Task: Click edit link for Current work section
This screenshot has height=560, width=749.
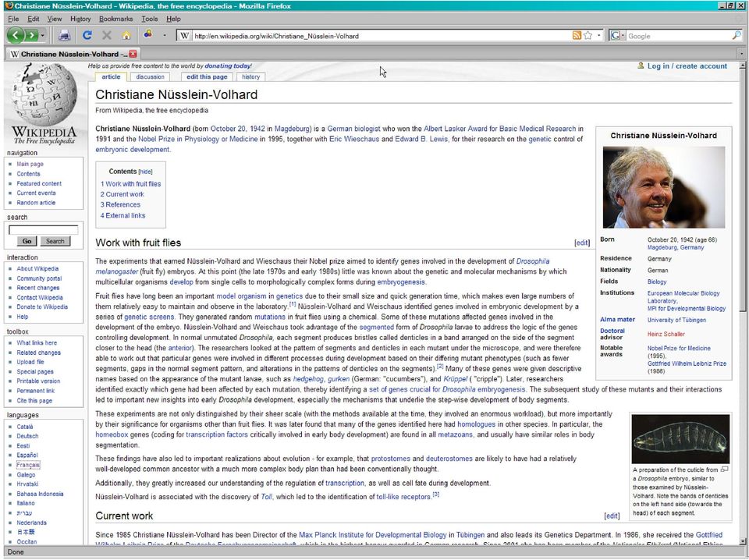Action: pyautogui.click(x=612, y=516)
